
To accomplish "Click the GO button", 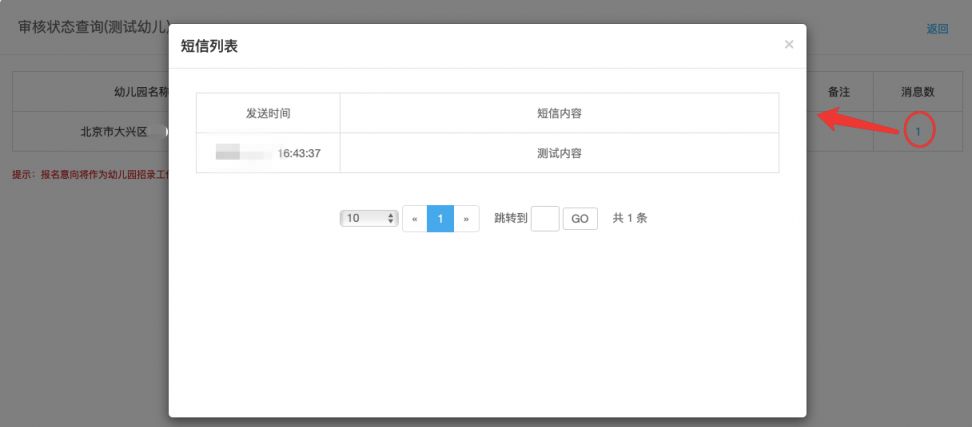I will [x=580, y=218].
